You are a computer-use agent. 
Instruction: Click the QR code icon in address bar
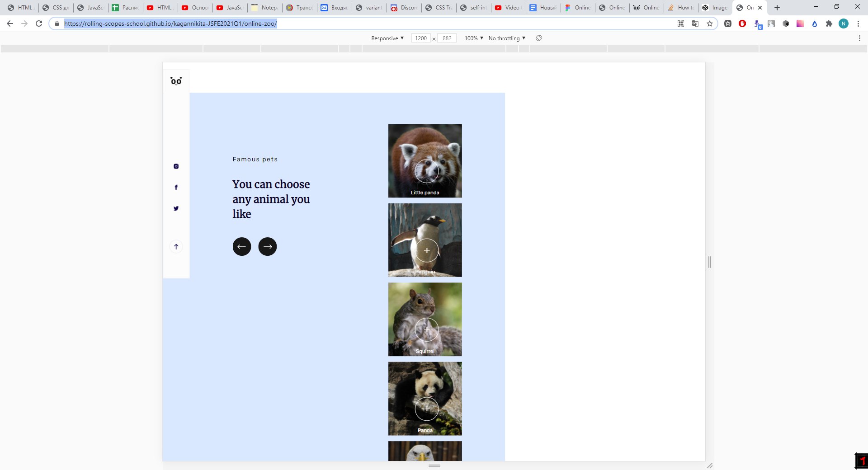click(x=681, y=23)
